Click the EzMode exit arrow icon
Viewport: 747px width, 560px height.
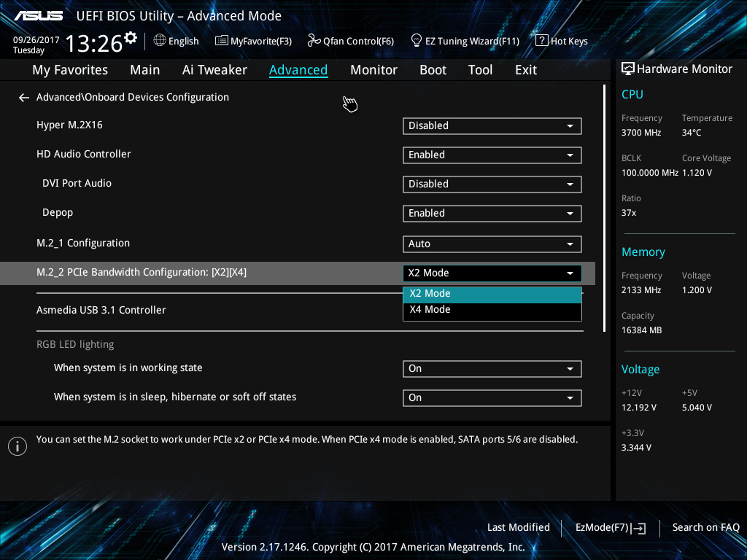pos(638,528)
